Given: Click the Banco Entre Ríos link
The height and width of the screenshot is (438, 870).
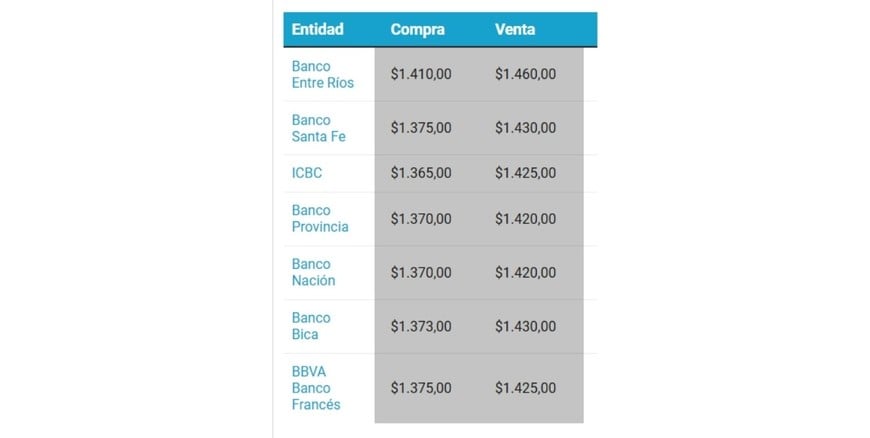Looking at the screenshot, I should point(322,74).
